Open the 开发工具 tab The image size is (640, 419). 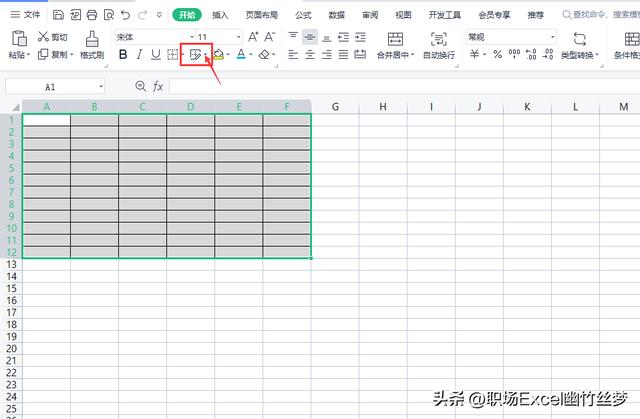tap(445, 15)
